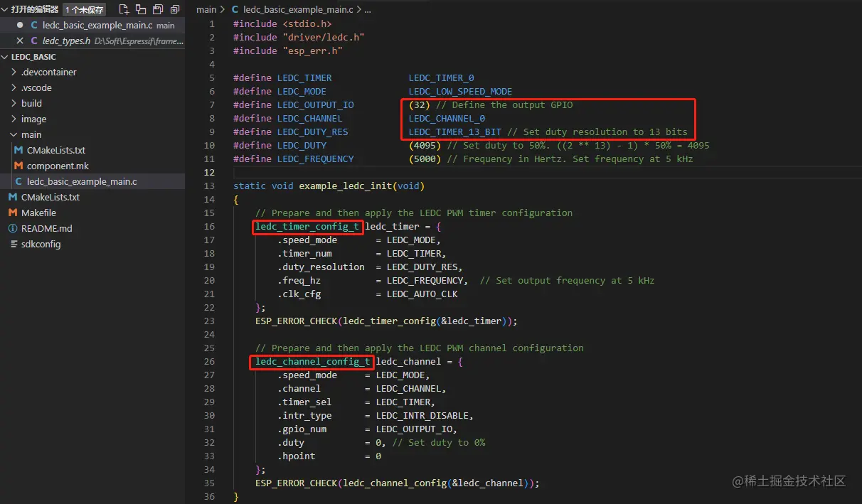
Task: Click example_ledc_init function name
Action: tap(346, 186)
